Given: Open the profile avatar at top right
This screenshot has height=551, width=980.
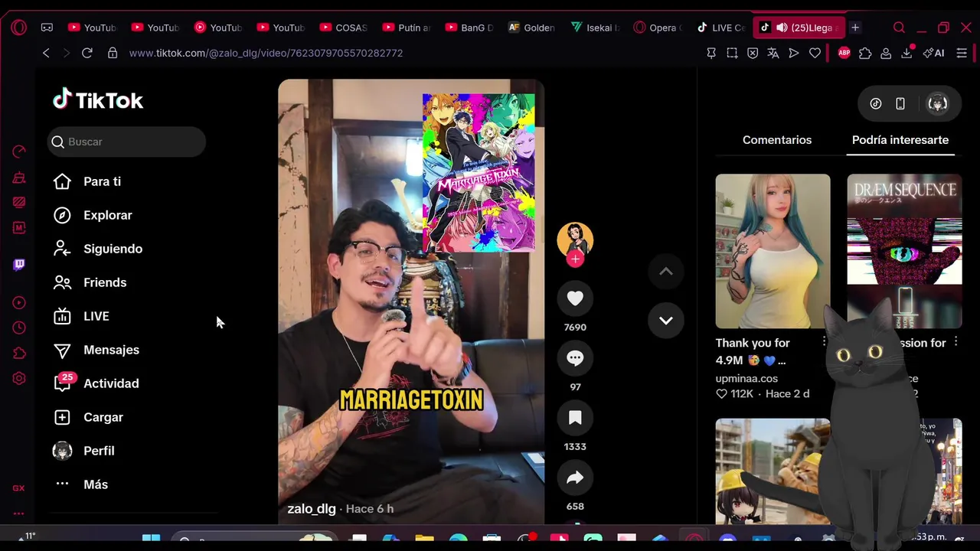Looking at the screenshot, I should 937,104.
